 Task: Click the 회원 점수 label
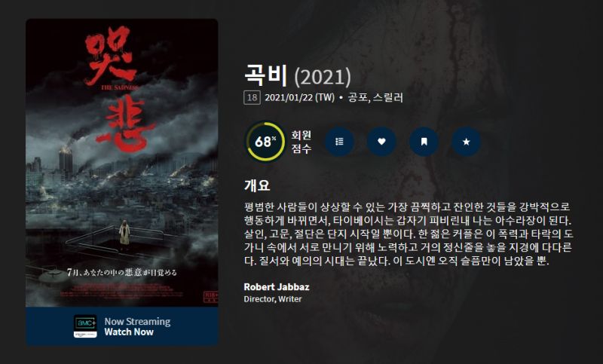coord(301,142)
